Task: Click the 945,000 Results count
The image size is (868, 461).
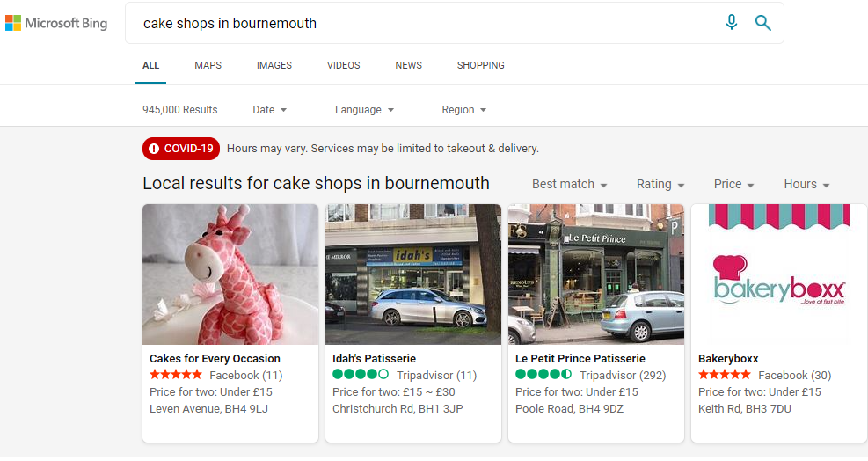Action: (180, 110)
